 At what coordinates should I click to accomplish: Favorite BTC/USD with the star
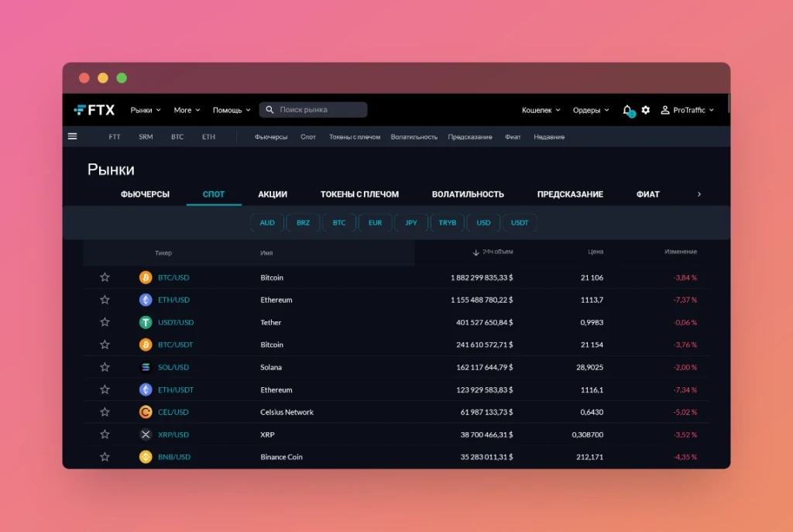click(x=105, y=277)
